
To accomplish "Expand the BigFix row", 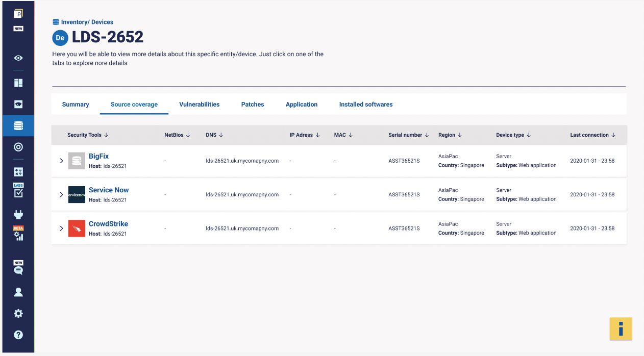I will [x=61, y=161].
